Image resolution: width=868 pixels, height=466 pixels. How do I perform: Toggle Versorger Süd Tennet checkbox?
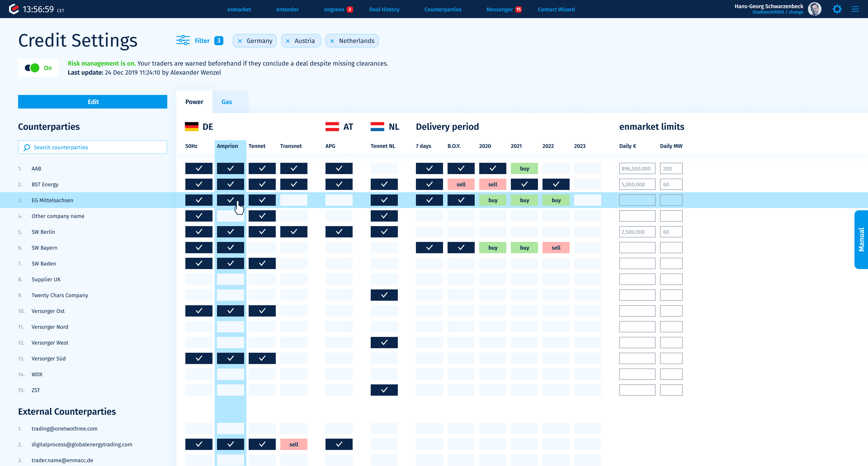pos(262,359)
